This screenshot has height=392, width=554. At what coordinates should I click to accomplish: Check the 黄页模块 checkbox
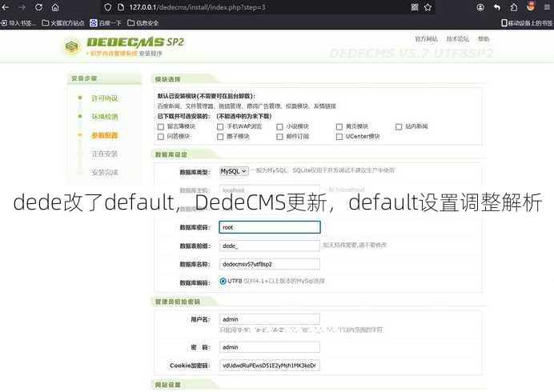click(339, 126)
